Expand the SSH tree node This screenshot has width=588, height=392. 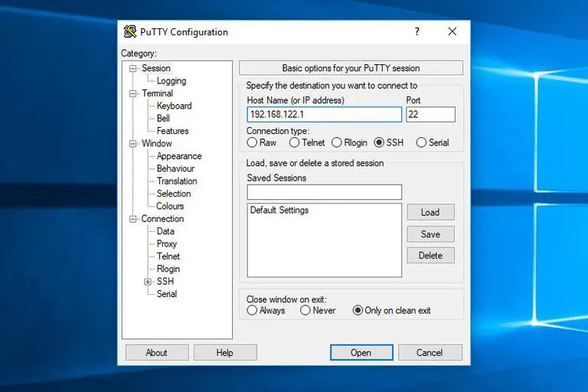coord(148,282)
